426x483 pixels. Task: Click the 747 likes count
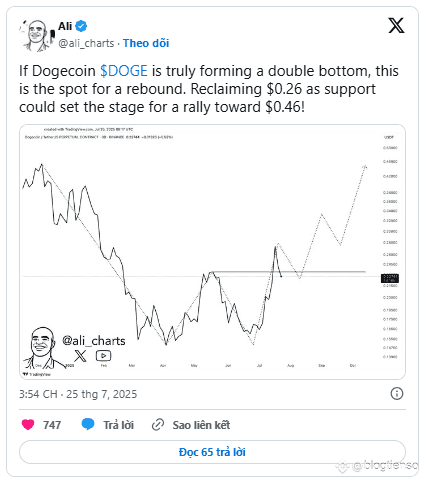pyautogui.click(x=52, y=425)
